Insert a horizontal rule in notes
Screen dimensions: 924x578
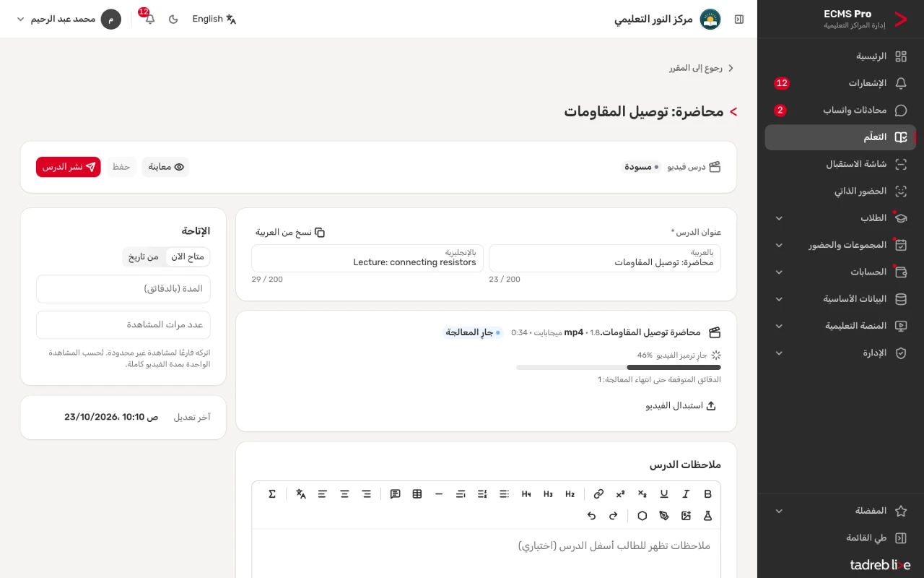click(439, 494)
